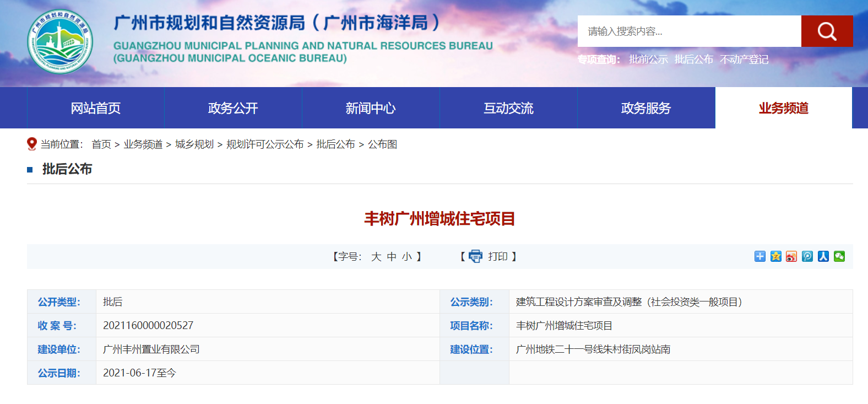This screenshot has height=404, width=868.
Task: Open the 政务服务 nav tab
Action: click(x=646, y=108)
